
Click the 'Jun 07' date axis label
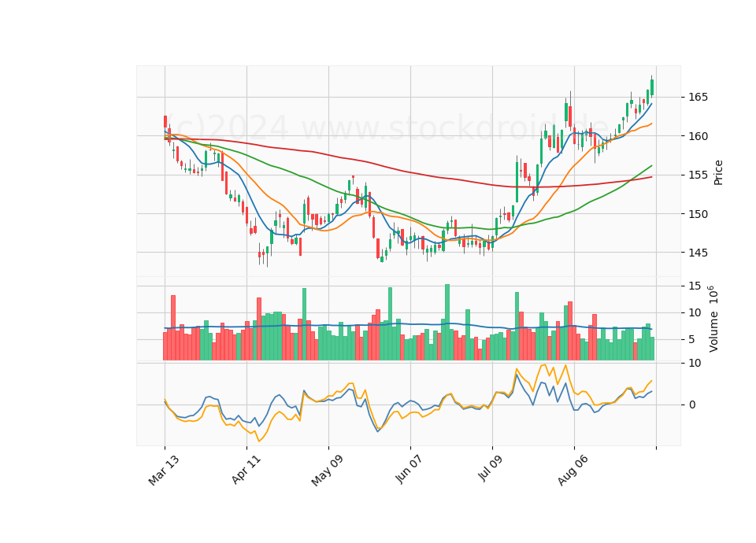pos(409,469)
